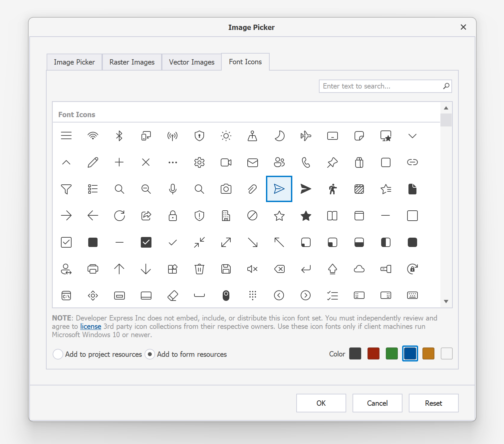The width and height of the screenshot is (504, 444).
Task: Open the Raster Images tab
Action: pos(132,62)
